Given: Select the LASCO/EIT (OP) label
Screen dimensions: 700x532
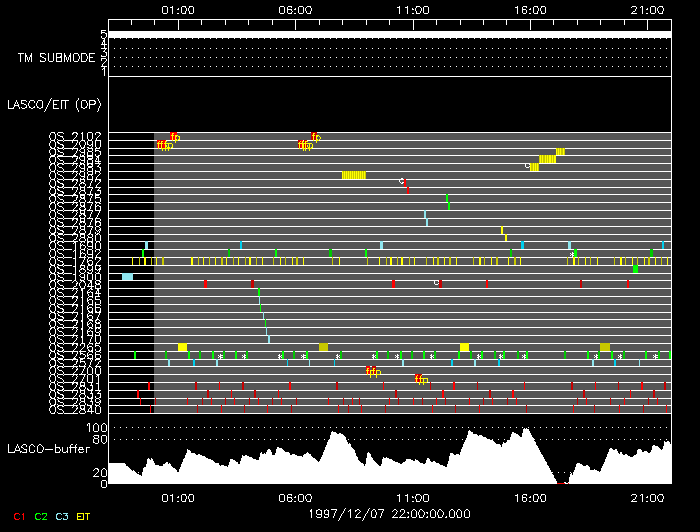Looking at the screenshot, I should [56, 104].
